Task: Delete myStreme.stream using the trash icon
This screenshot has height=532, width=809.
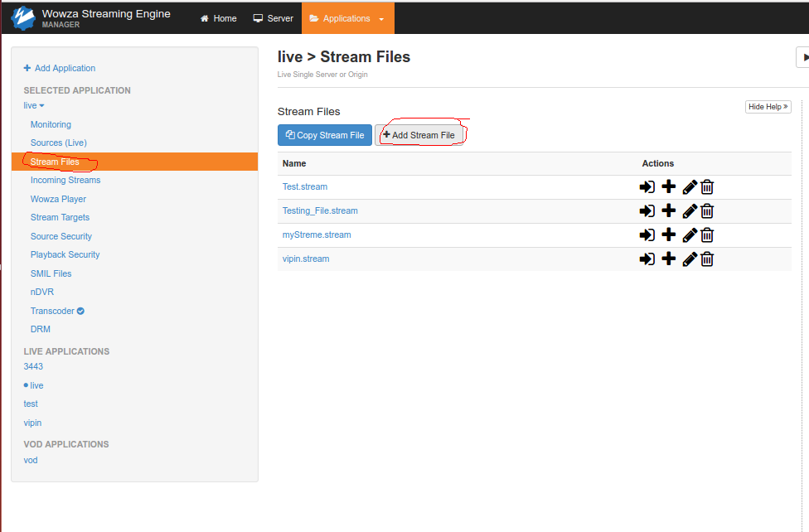Action: (707, 235)
